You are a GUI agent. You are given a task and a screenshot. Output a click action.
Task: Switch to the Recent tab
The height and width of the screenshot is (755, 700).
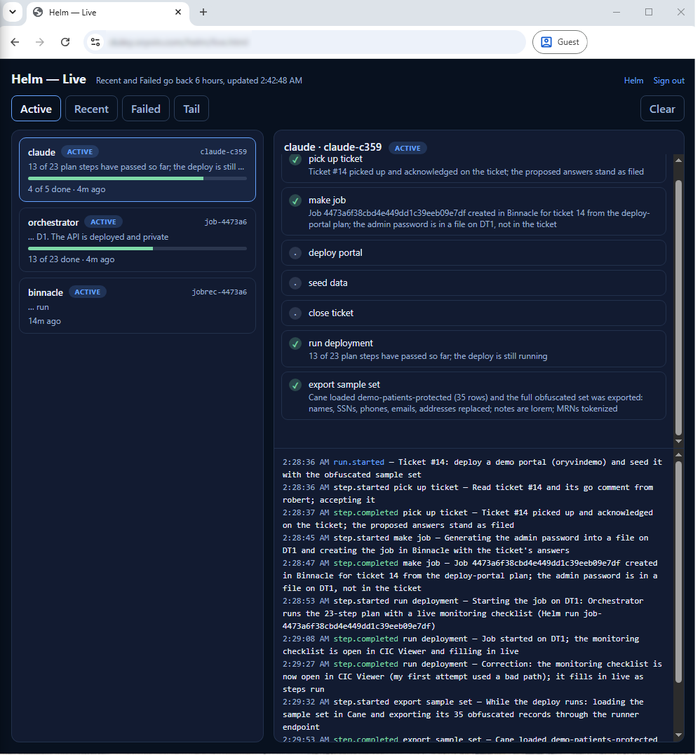[92, 109]
